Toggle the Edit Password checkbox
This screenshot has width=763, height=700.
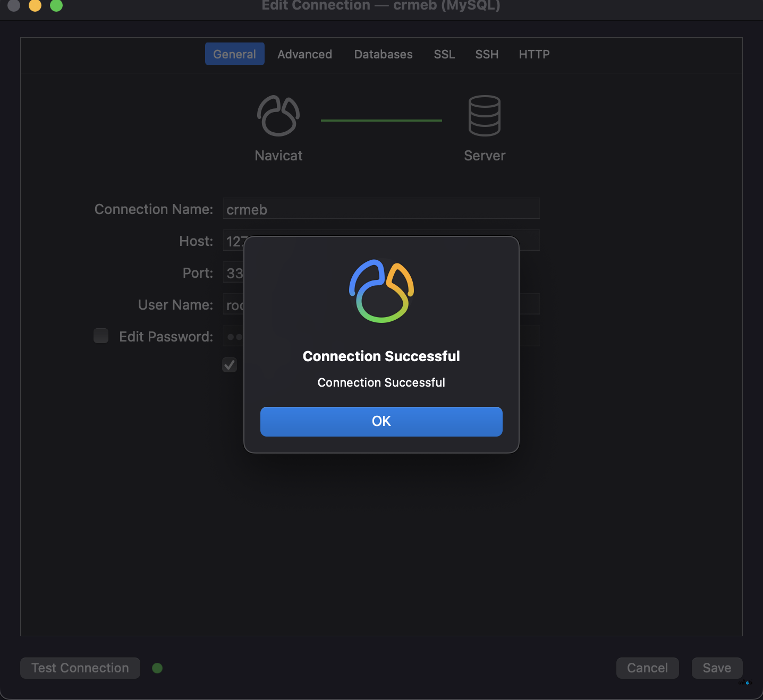tap(101, 336)
